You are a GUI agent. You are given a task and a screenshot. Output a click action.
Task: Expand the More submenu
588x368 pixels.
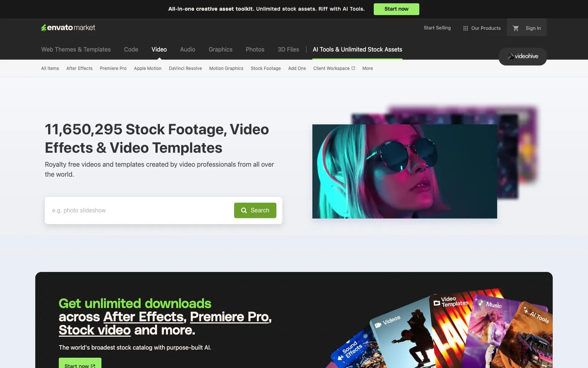point(367,68)
